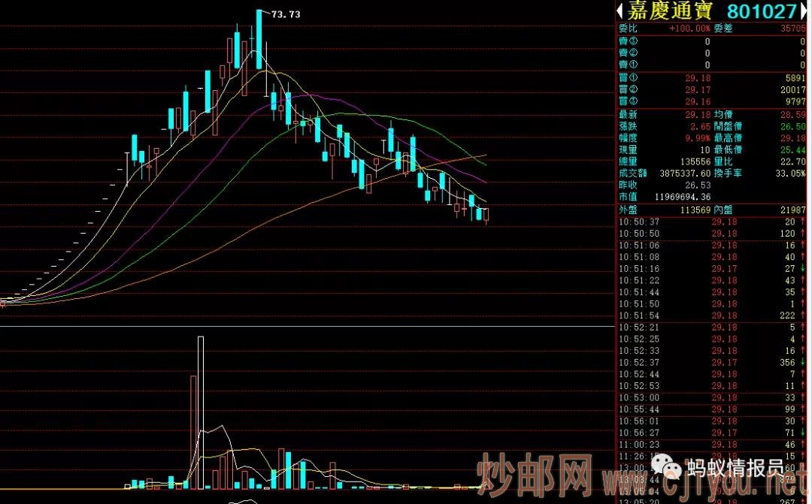Click the 昨收 value 26.53
The width and height of the screenshot is (812, 504).
698,186
